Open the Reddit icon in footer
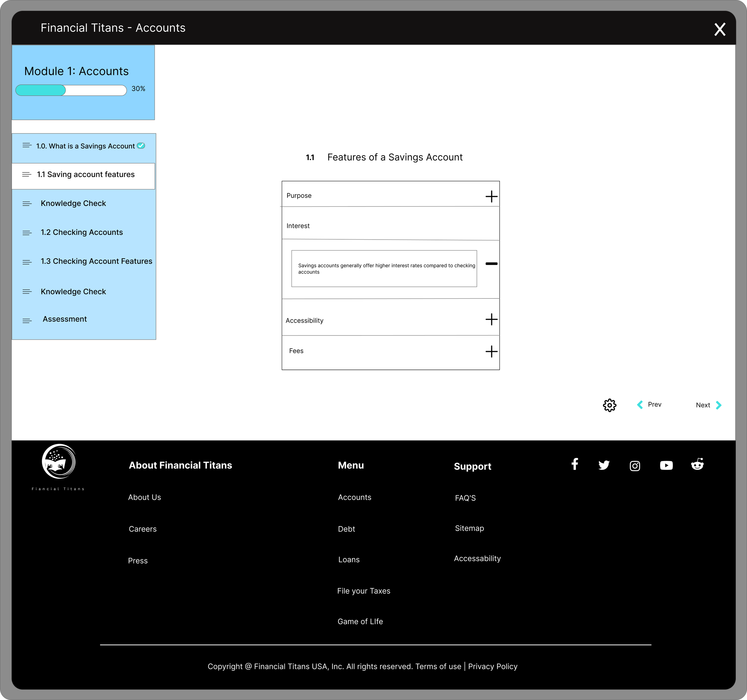 [697, 464]
